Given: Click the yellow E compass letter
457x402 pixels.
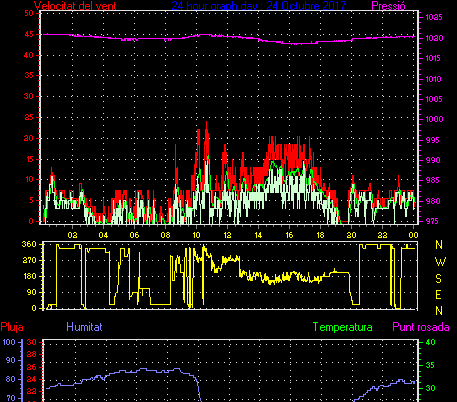Looking at the screenshot, I should (x=439, y=295).
